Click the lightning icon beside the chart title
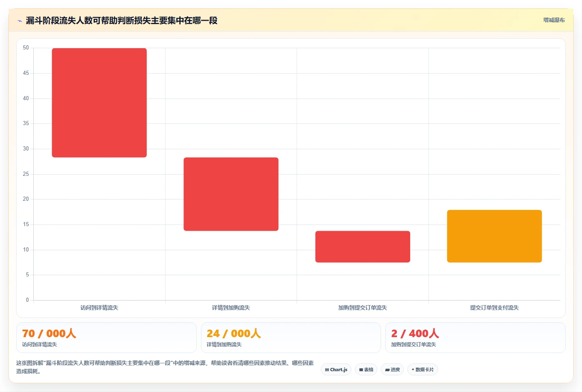Viewport: 582px width, 392px height. click(20, 21)
